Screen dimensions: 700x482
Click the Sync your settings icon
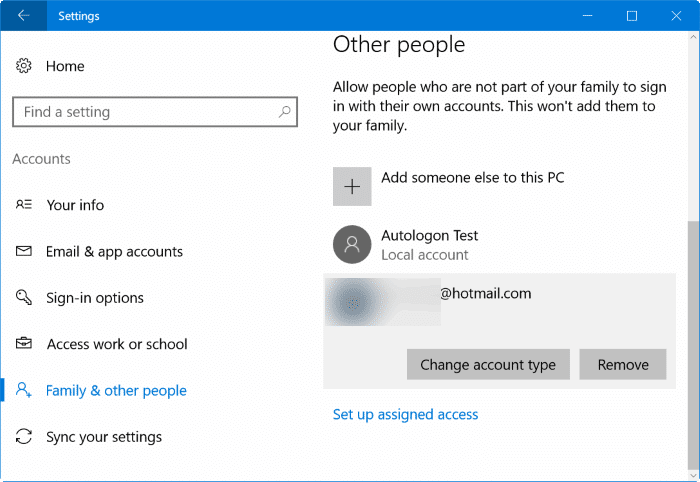24,437
